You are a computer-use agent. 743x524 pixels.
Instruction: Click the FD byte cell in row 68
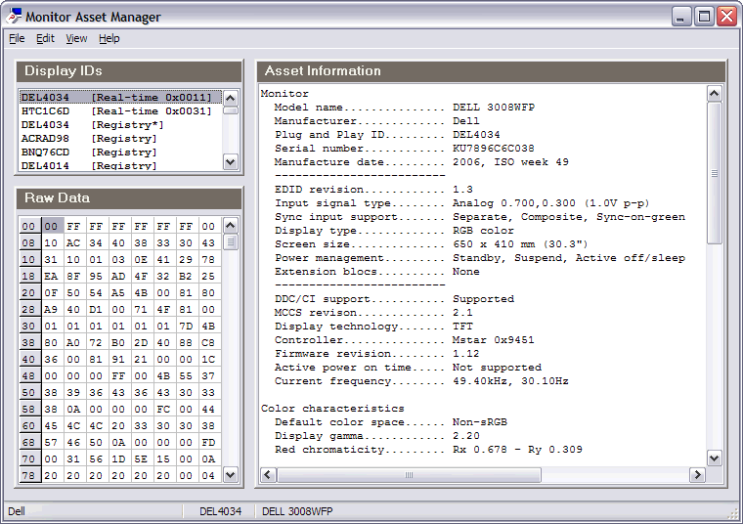[x=208, y=443]
